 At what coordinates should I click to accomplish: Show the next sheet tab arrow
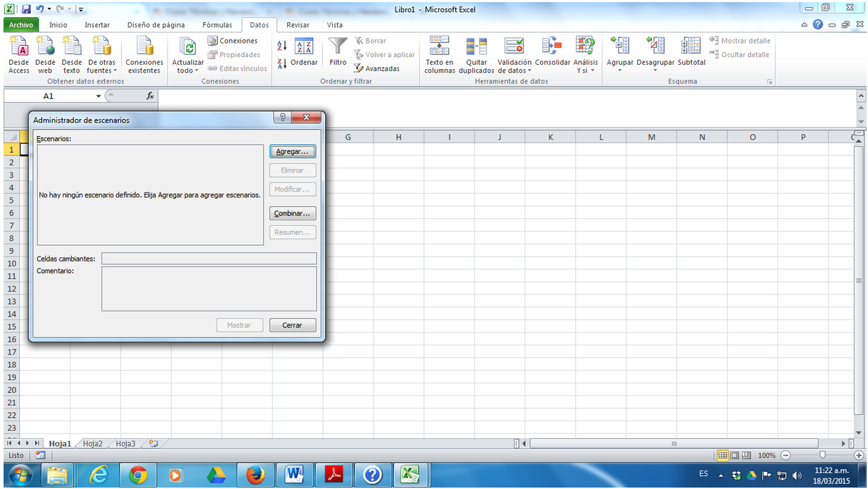pos(29,443)
